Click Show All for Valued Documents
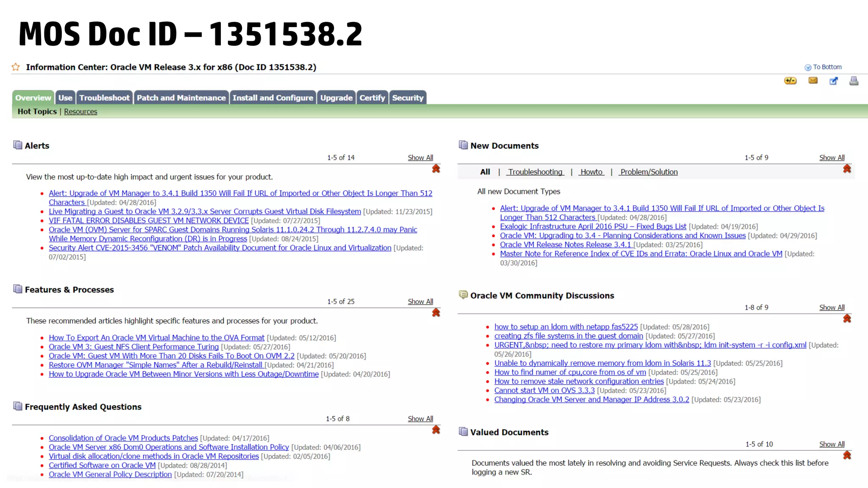 click(x=832, y=444)
